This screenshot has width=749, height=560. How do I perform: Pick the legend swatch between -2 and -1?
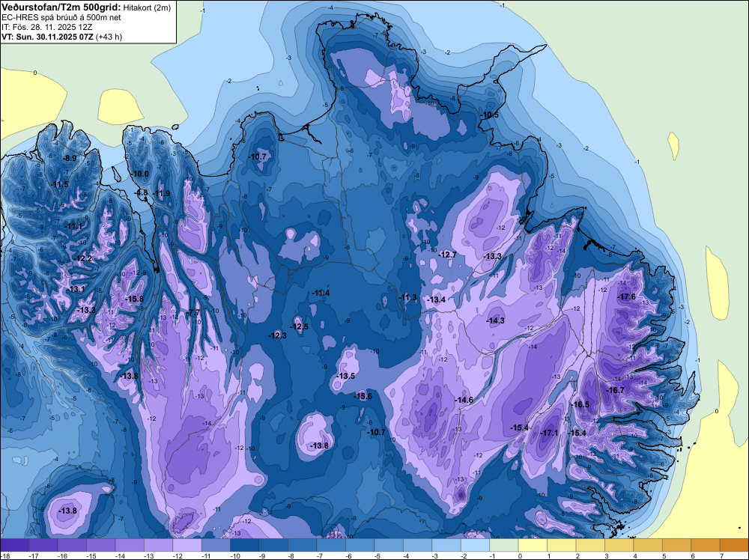(x=476, y=545)
